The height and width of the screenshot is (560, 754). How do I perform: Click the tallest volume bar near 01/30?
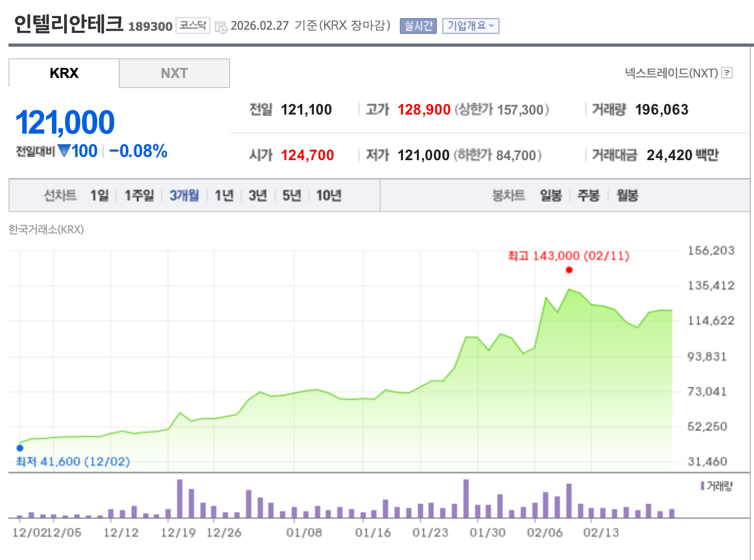point(466,498)
